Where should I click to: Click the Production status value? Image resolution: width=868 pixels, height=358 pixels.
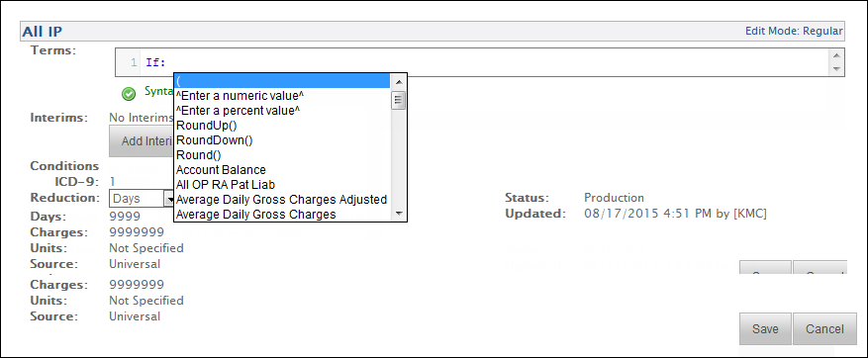pos(614,198)
